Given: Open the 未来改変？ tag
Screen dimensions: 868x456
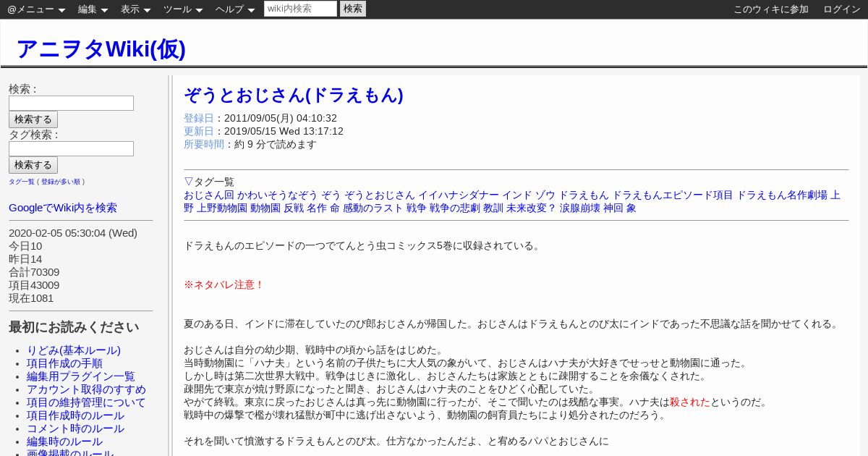Looking at the screenshot, I should tap(531, 208).
